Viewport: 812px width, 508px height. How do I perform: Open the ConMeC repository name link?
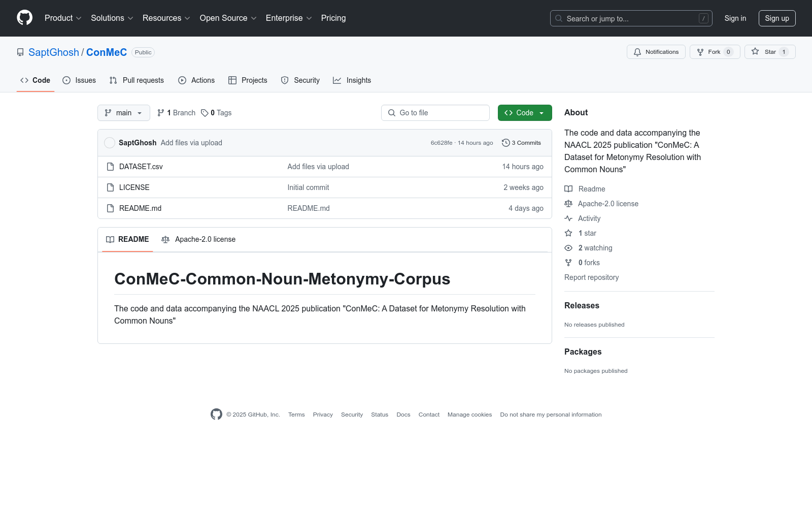(x=107, y=52)
